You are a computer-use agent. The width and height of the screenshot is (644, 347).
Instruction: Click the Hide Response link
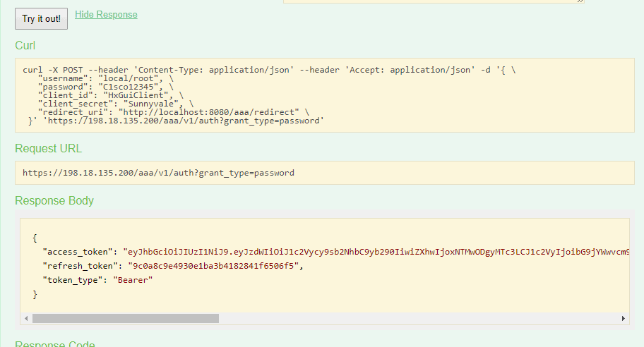(x=106, y=15)
